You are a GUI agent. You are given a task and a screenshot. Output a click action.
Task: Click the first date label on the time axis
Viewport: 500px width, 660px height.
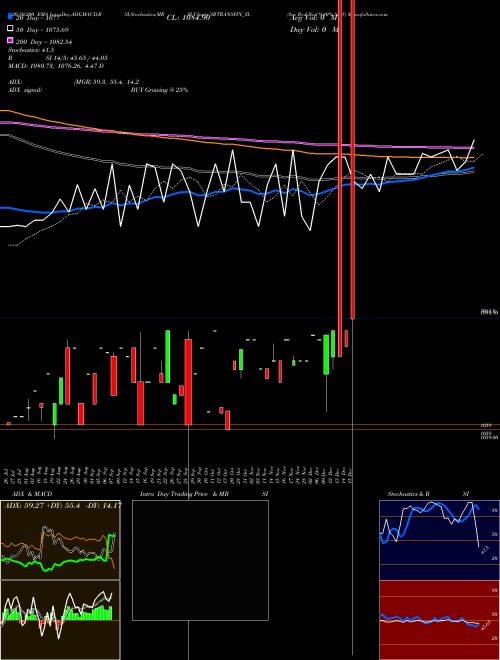point(8,475)
